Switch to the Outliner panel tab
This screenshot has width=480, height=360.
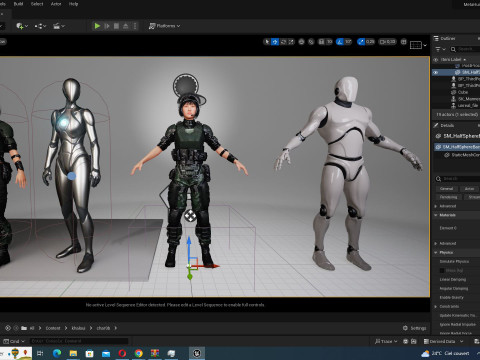point(444,38)
